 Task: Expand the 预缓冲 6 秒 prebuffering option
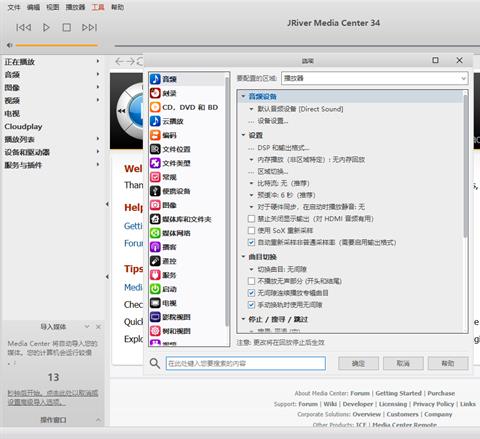coord(252,195)
